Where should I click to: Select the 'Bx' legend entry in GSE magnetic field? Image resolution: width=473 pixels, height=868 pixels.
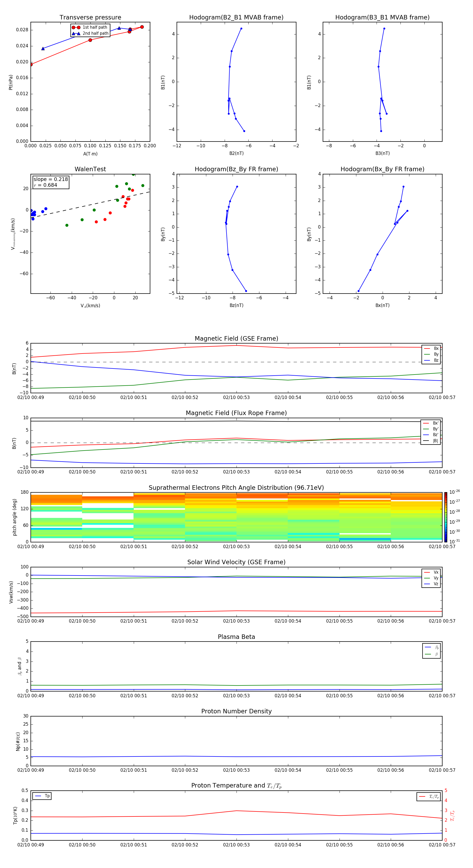tap(431, 349)
